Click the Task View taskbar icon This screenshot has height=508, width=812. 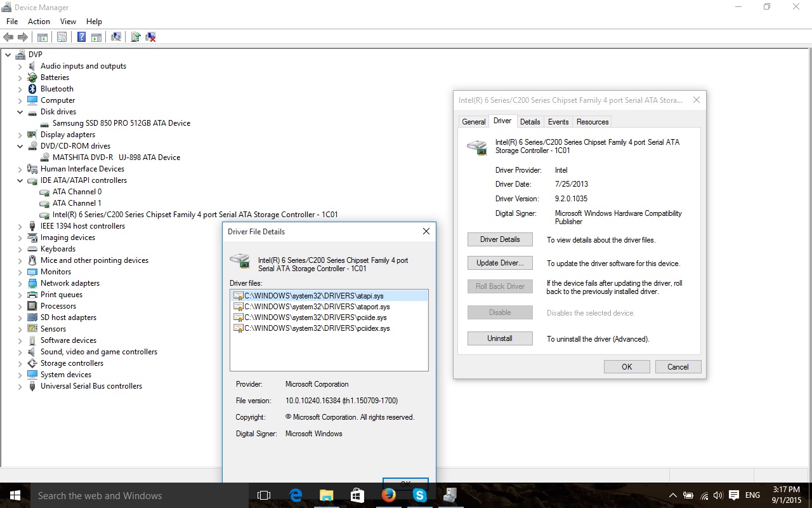tap(264, 495)
